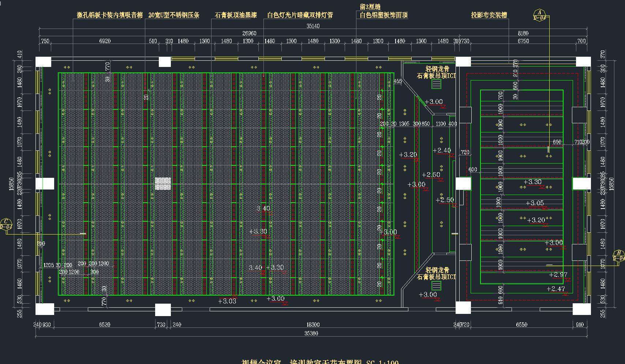The image size is (625, 364).
Task: Select the 26960 top dimension text
Action: 249,33
